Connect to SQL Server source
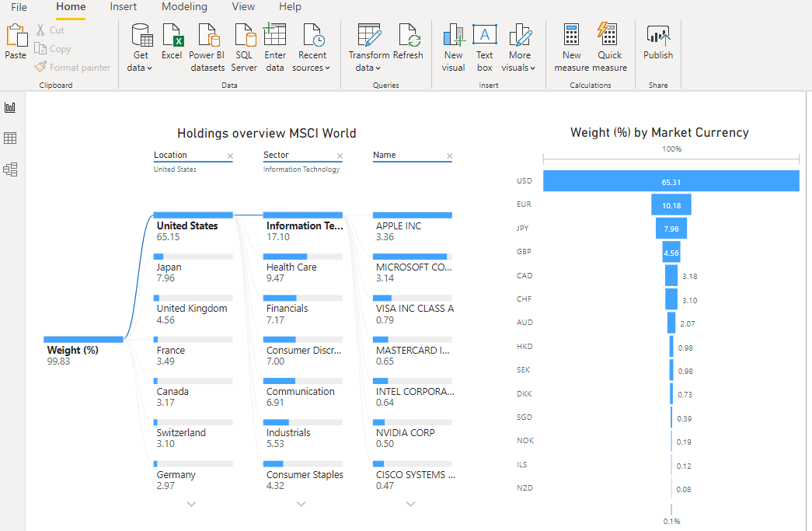The width and height of the screenshot is (812, 531). 244,47
